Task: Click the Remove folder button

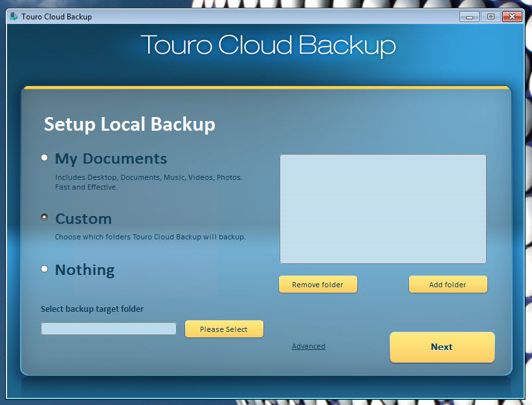Action: [318, 284]
